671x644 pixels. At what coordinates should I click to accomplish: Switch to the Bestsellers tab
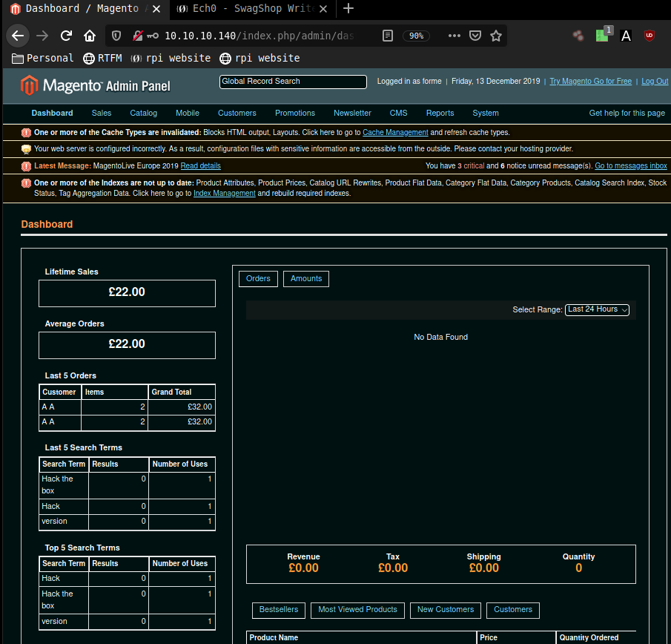coord(279,610)
